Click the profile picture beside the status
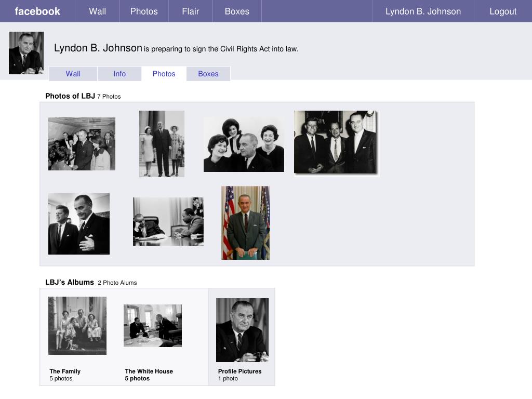The image size is (532, 399). (26, 53)
